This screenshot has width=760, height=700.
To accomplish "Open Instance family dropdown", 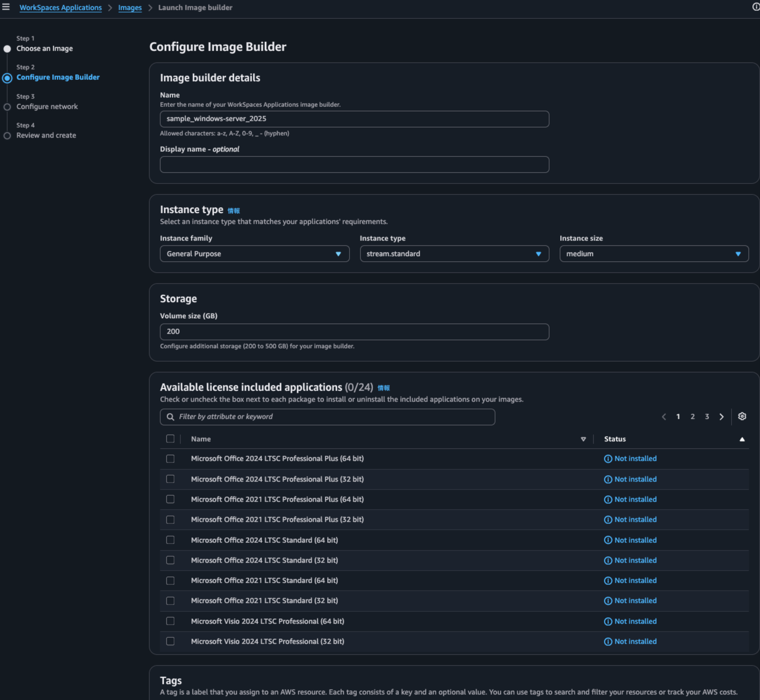I will coord(254,254).
